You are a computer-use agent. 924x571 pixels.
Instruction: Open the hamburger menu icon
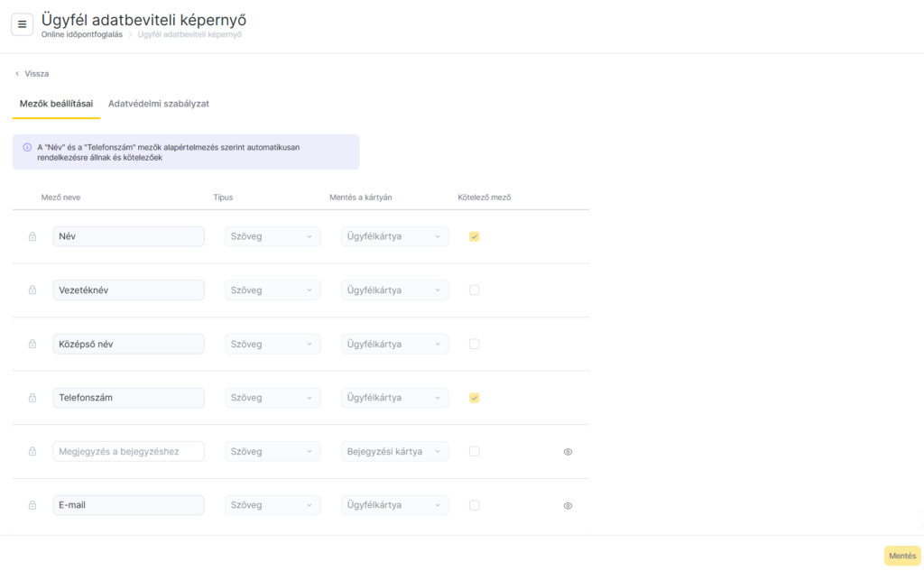23,24
